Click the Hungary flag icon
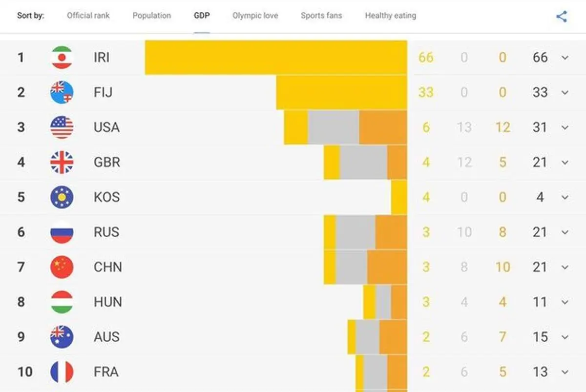586x392 pixels. pos(62,302)
